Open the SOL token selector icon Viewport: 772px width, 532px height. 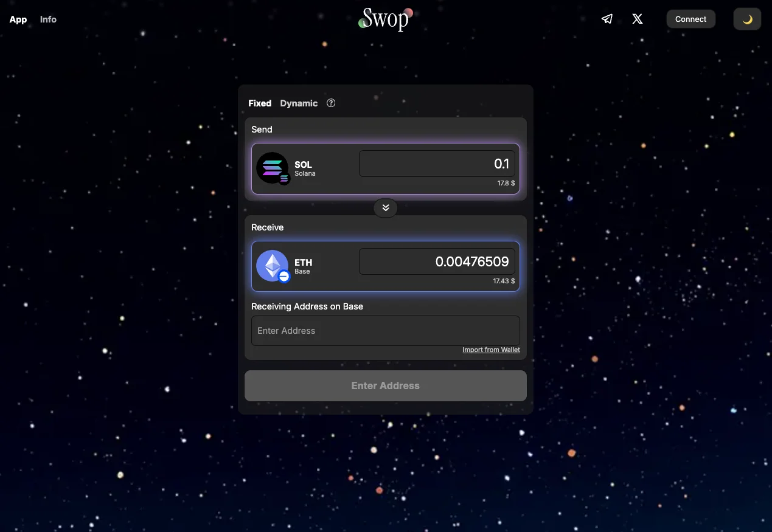point(273,168)
